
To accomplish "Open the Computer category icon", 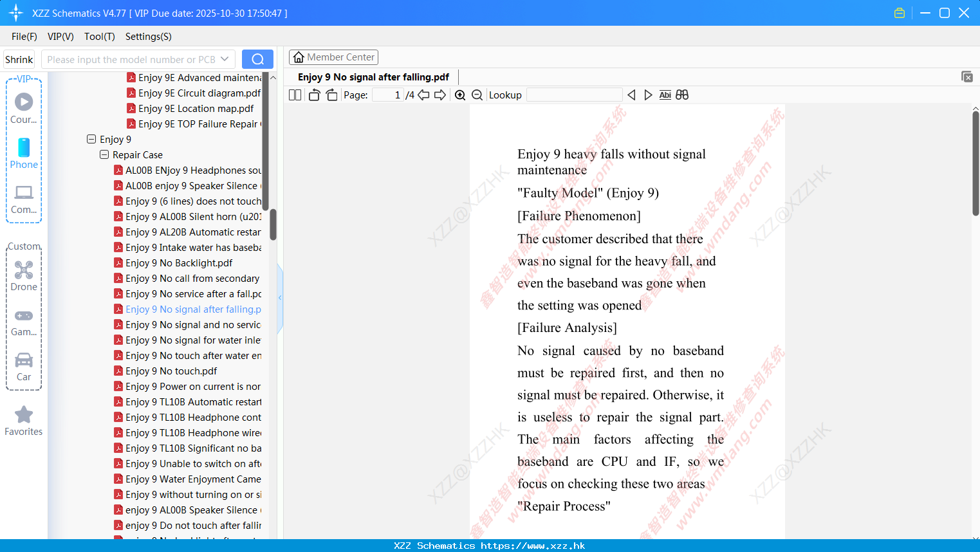I will point(24,199).
